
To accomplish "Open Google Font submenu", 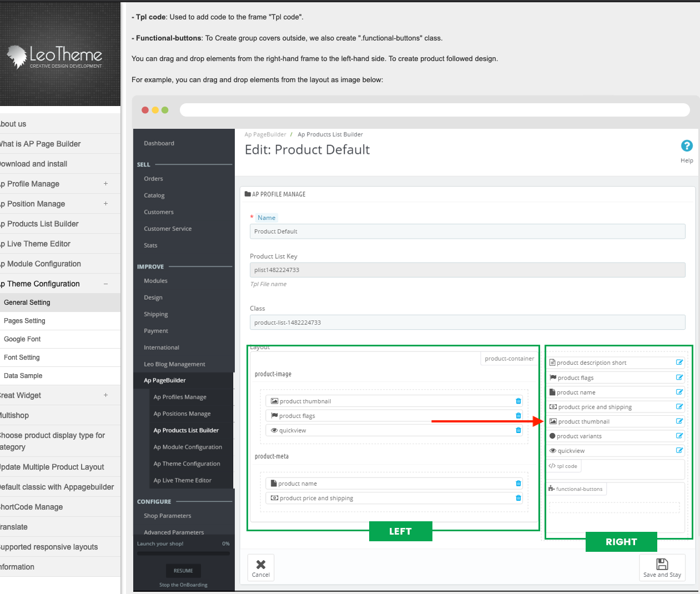I will click(60, 339).
